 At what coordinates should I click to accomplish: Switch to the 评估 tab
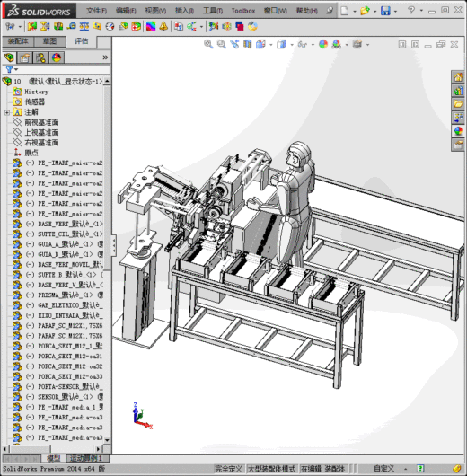[x=82, y=41]
